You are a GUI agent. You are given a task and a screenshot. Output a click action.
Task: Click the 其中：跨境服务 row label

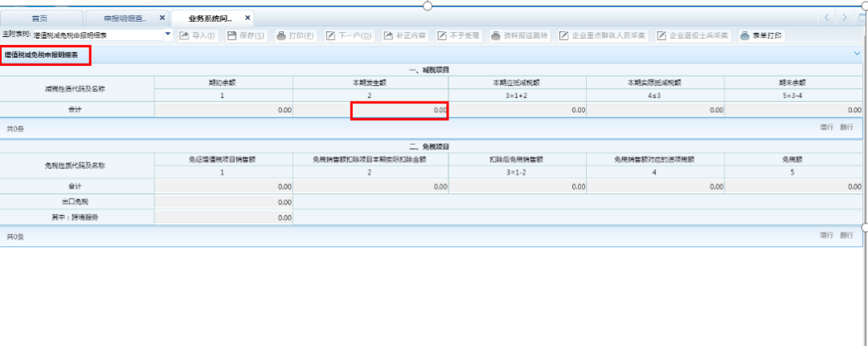[77, 218]
